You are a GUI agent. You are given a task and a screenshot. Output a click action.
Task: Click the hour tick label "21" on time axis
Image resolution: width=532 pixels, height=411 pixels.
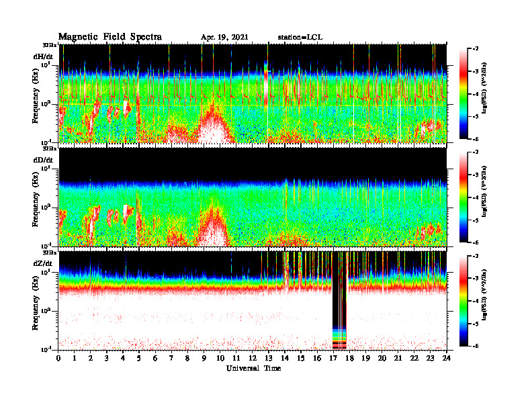pos(398,359)
